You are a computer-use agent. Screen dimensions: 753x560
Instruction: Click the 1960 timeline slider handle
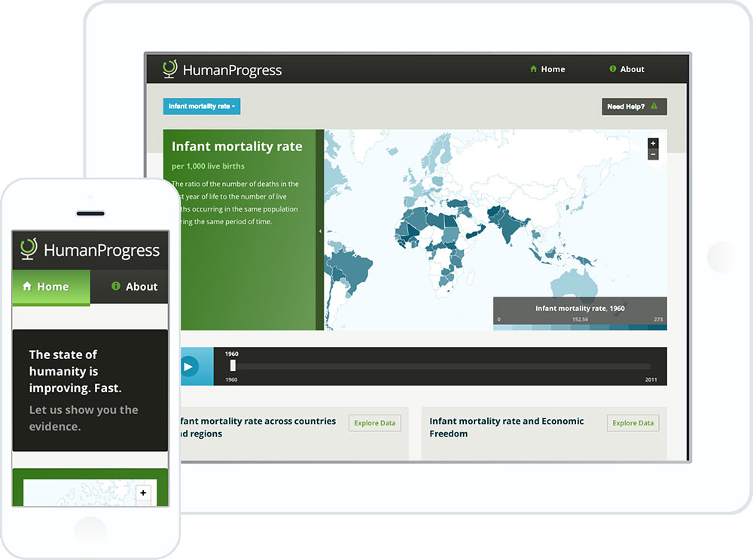coord(233,366)
